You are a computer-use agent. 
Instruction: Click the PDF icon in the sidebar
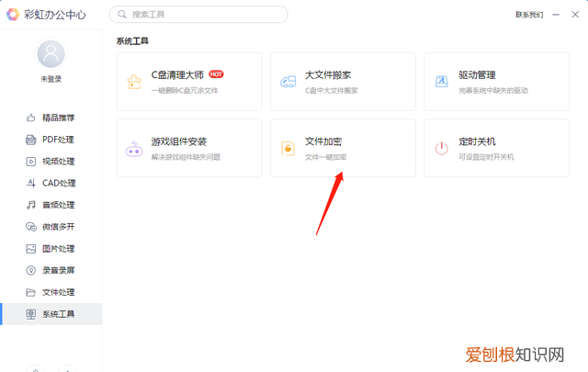[x=30, y=140]
